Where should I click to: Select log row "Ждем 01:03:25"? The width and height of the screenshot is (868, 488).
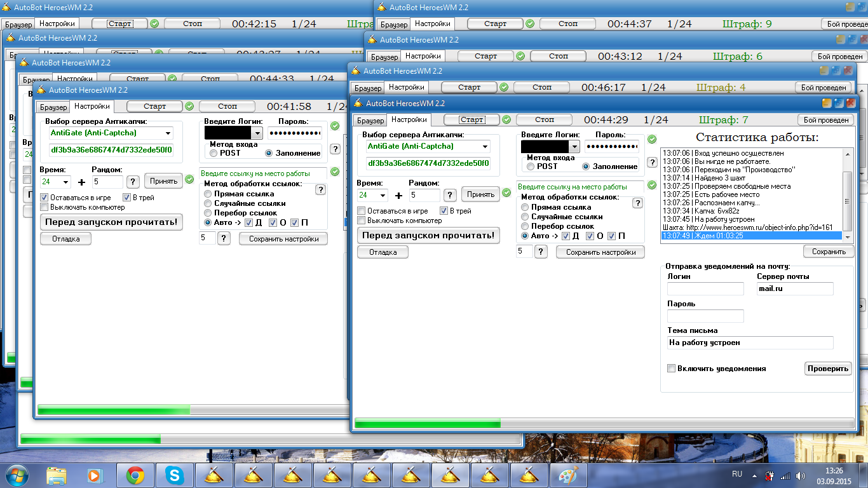coord(752,236)
